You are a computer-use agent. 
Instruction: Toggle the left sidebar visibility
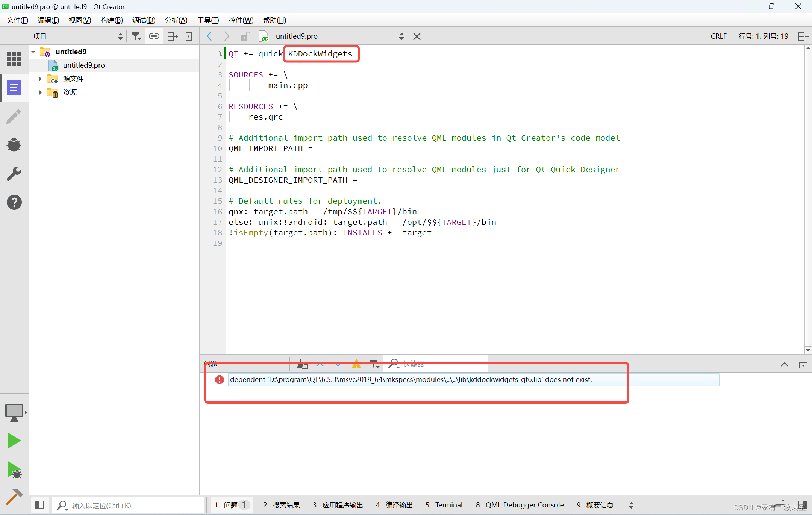click(x=39, y=505)
